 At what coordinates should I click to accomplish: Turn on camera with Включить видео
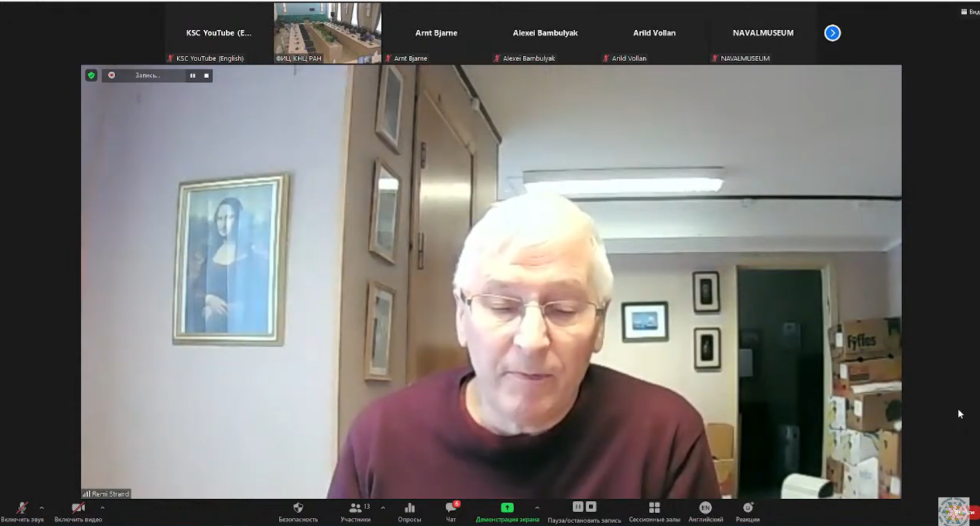coord(78,512)
